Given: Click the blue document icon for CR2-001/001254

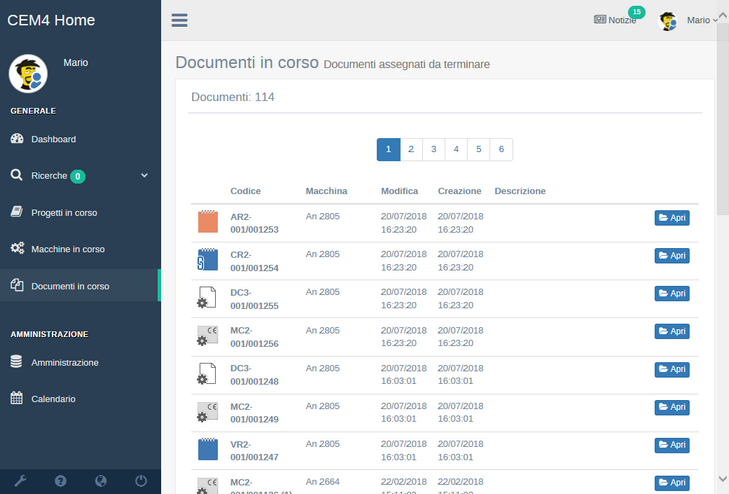Looking at the screenshot, I should [207, 260].
